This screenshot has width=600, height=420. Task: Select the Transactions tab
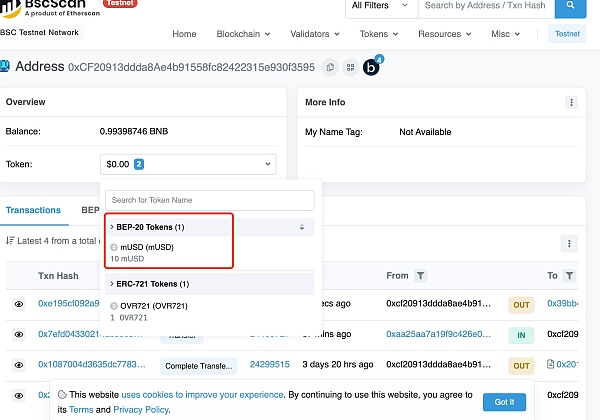33,210
